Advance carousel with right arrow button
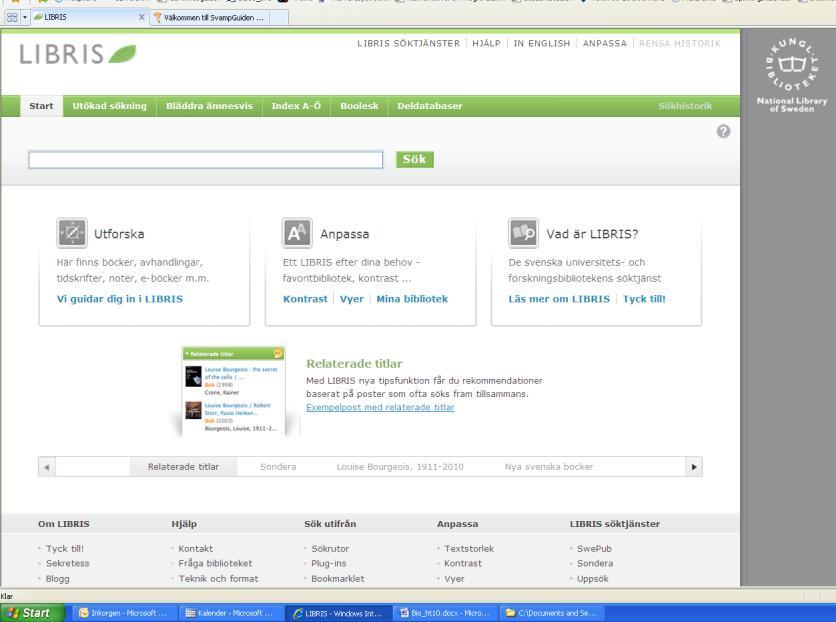 (x=694, y=467)
